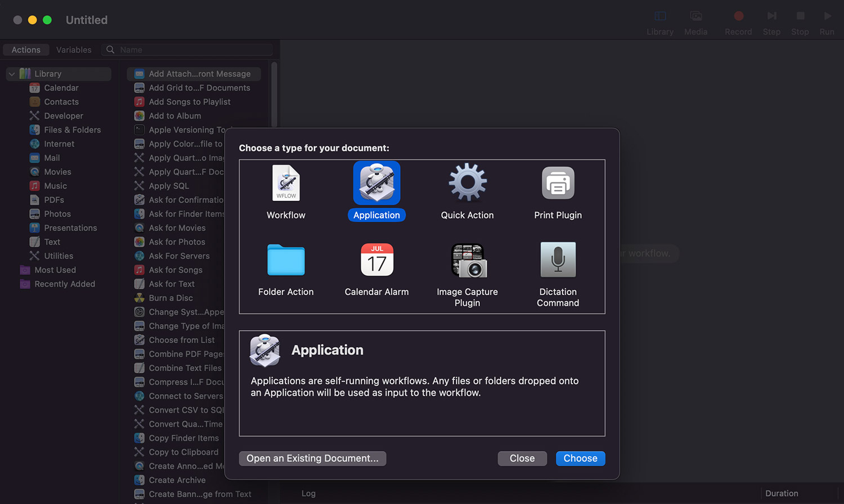Select the Ask for Movies action
Screen dimensions: 844x504
tap(177, 228)
